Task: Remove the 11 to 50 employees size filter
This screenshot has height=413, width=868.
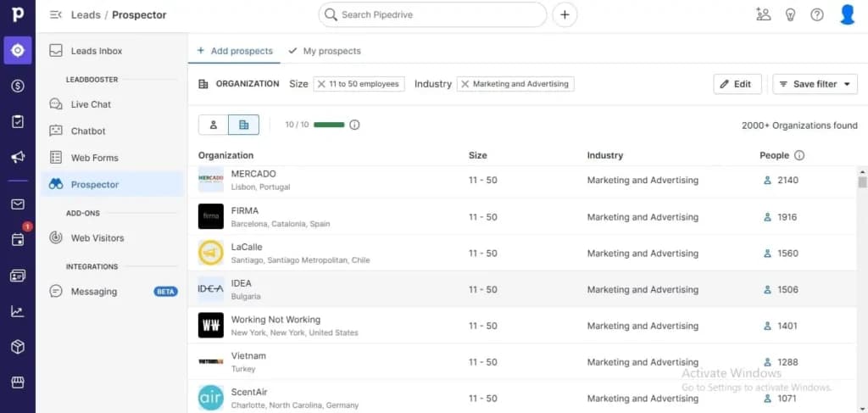Action: 321,84
